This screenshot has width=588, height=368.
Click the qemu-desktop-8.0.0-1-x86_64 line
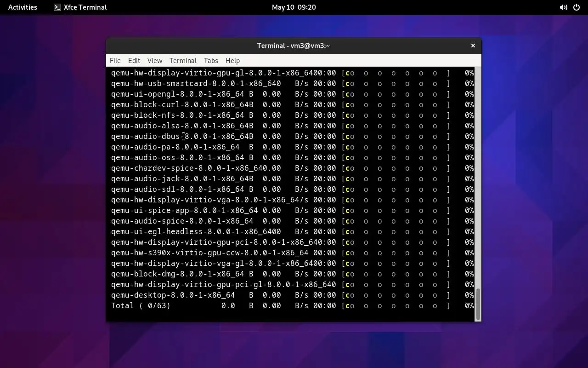292,295
